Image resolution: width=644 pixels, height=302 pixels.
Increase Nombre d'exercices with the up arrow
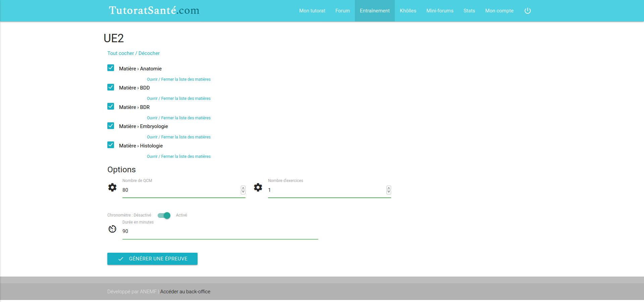tap(389, 188)
